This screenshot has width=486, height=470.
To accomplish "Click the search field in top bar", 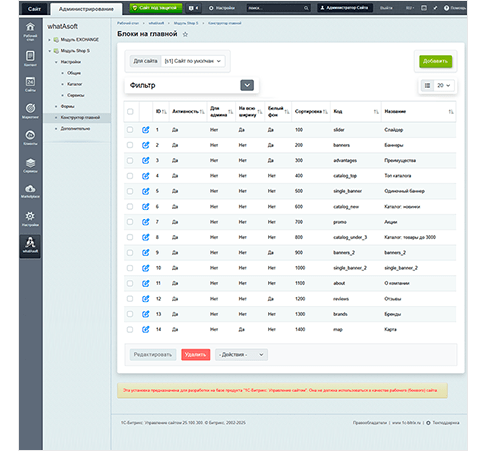I will click(x=278, y=8).
